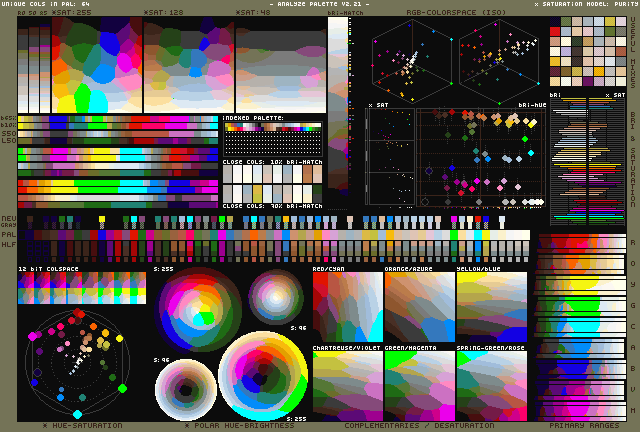Click the PAL row label
Screen dimensions: 640x432
point(9,234)
